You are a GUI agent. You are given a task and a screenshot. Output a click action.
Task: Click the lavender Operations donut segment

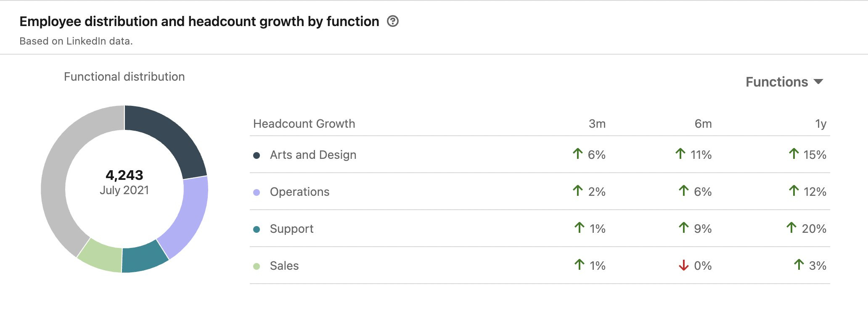click(189, 214)
